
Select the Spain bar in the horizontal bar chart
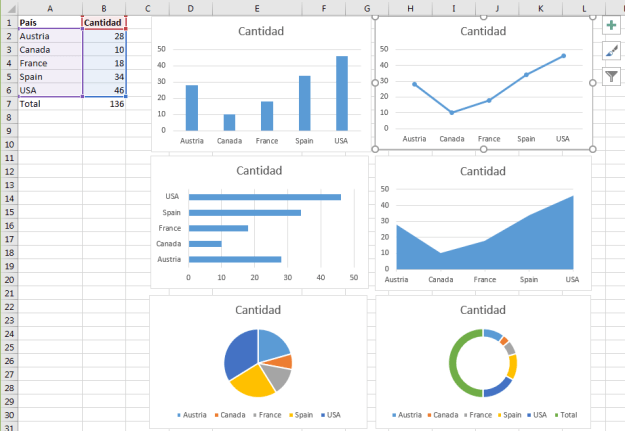click(x=244, y=213)
